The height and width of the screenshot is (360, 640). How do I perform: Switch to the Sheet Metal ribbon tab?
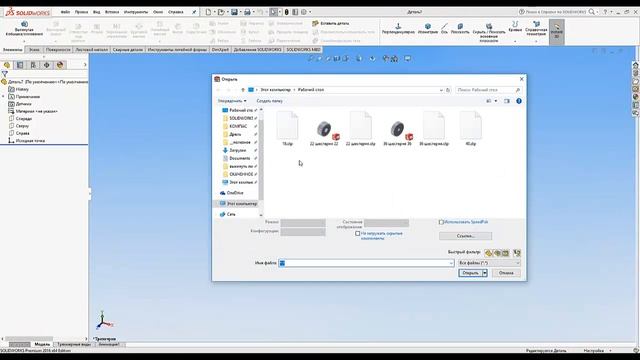[x=91, y=49]
